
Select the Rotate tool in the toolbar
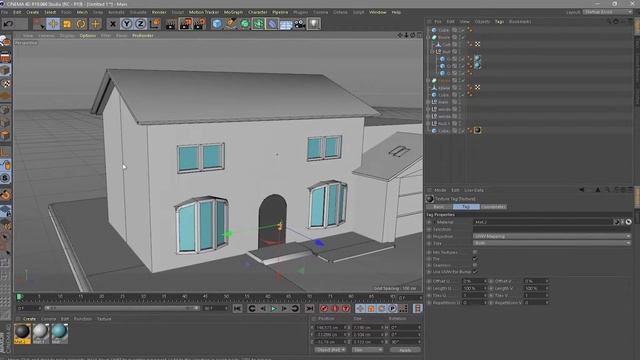tap(81, 24)
